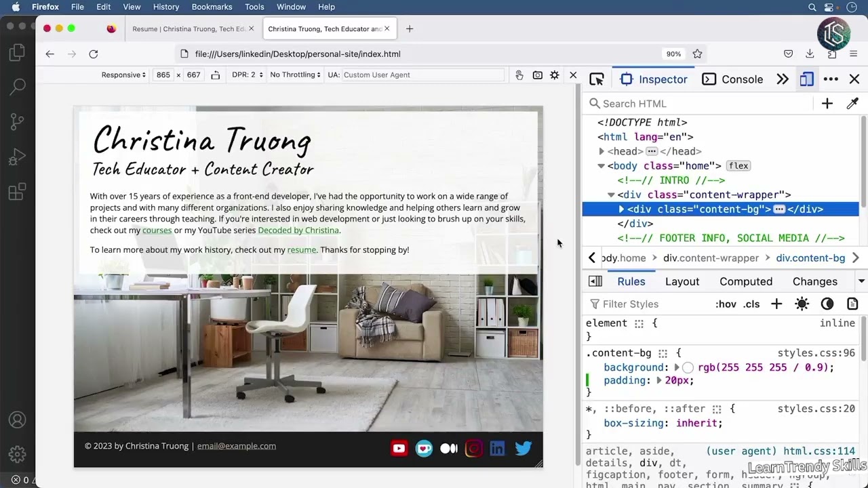Show more DevTools tabs with the double chevron
The image size is (868, 488).
(783, 79)
